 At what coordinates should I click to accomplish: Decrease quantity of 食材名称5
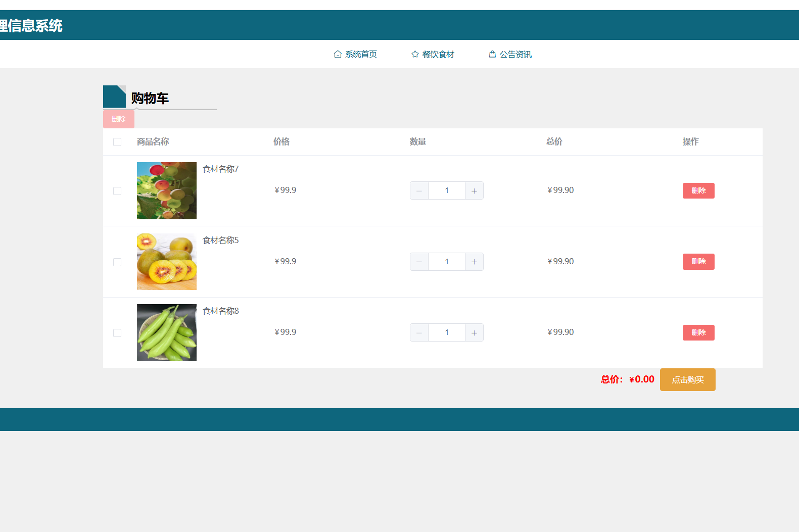[x=419, y=262]
